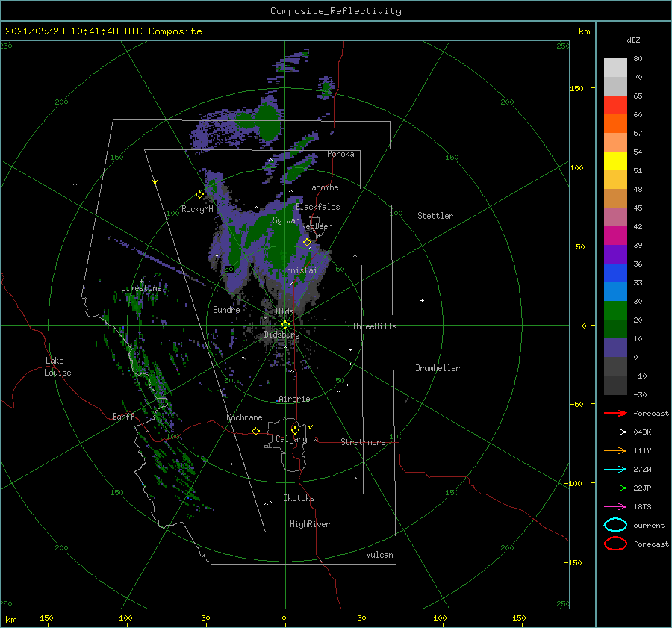Click the 30 dBZ light blue swatch

tap(615, 291)
